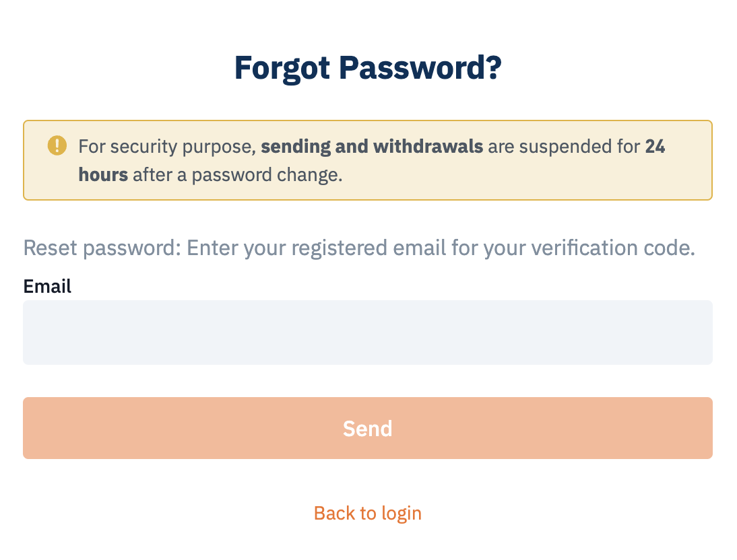737x560 pixels.
Task: Click the bold '24' in the warning
Action: pos(655,147)
